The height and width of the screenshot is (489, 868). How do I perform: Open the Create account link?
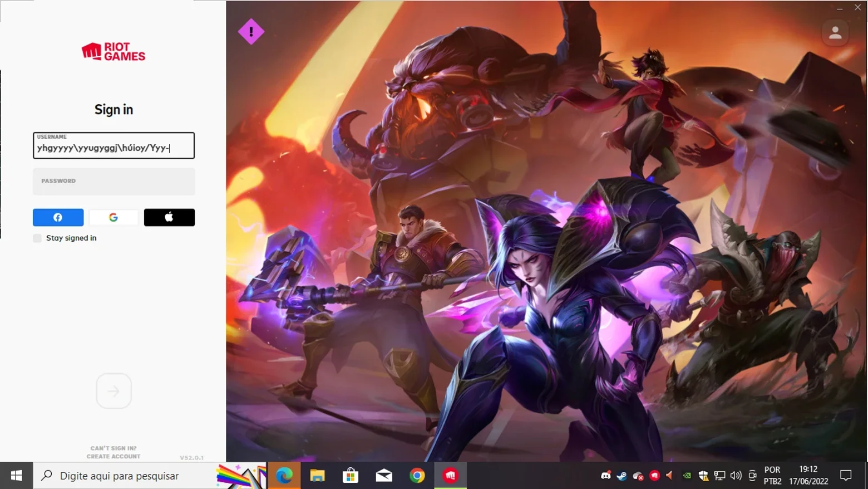[x=114, y=456]
